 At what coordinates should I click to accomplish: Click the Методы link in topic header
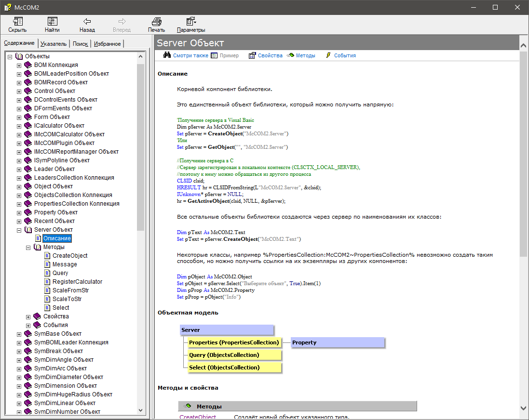[x=305, y=55]
